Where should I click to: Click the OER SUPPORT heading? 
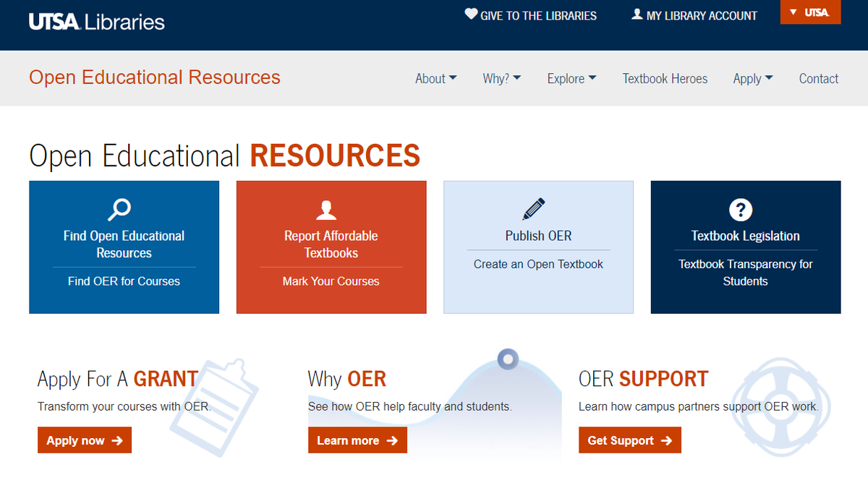[644, 379]
